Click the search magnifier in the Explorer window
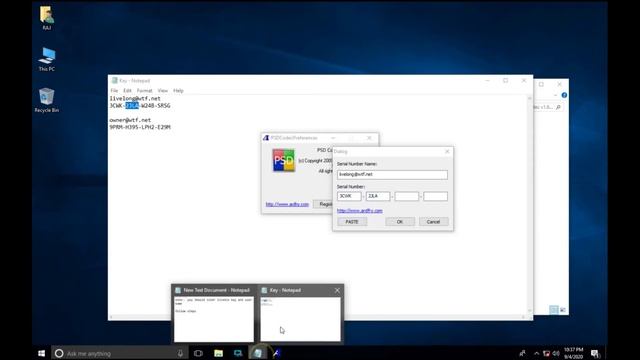Screen dimensions: 640x360 coord(558,107)
